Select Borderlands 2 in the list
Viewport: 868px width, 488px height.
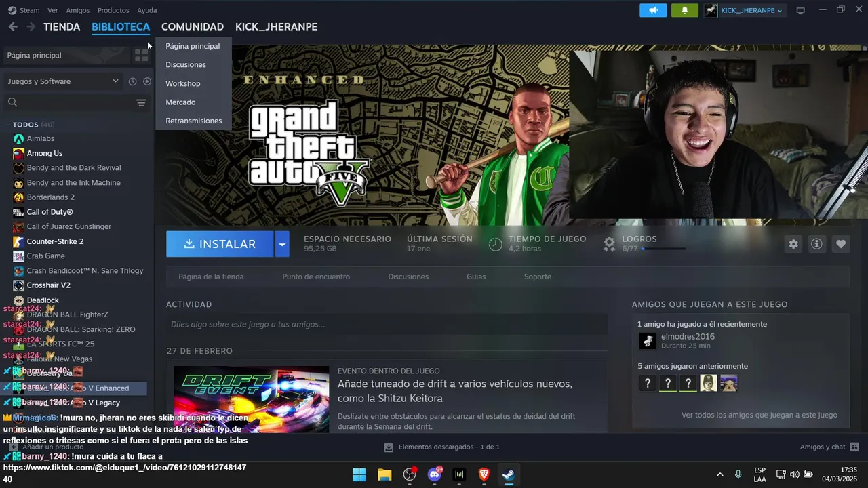[51, 197]
